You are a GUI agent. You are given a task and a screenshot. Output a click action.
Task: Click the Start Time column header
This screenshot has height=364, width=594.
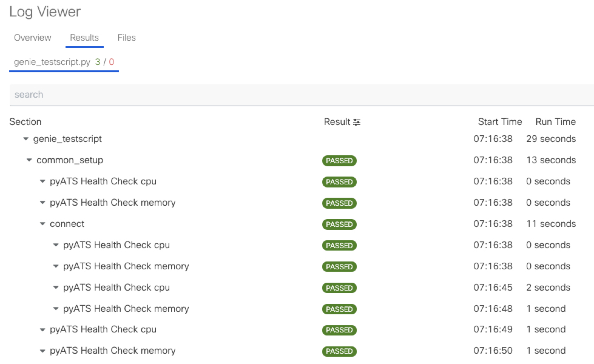point(500,122)
